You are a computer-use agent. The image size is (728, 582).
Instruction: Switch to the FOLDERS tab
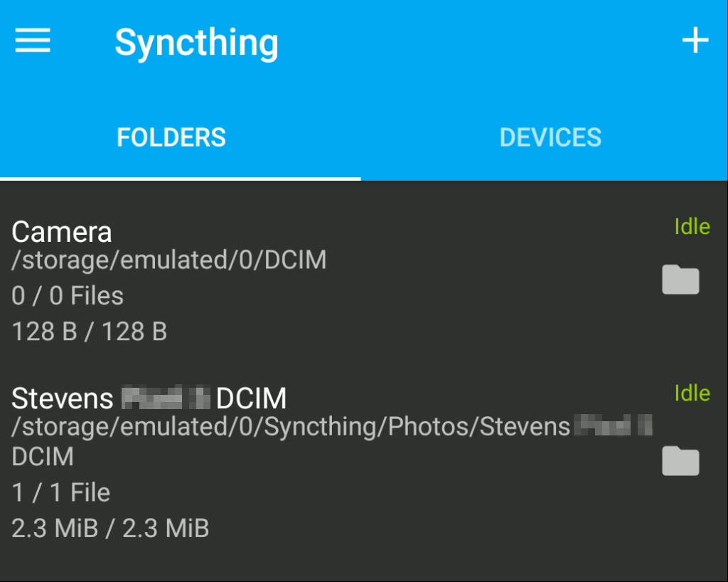(171, 137)
